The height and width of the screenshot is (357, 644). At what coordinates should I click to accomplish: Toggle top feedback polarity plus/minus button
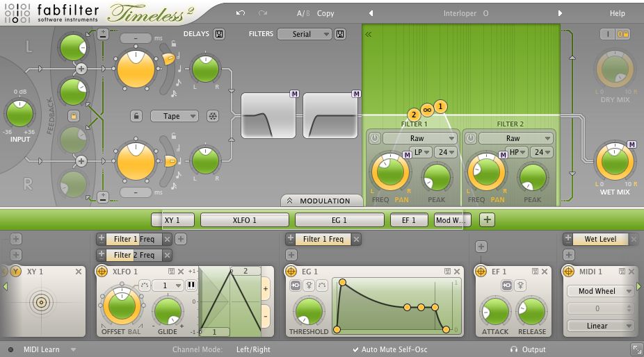(103, 34)
